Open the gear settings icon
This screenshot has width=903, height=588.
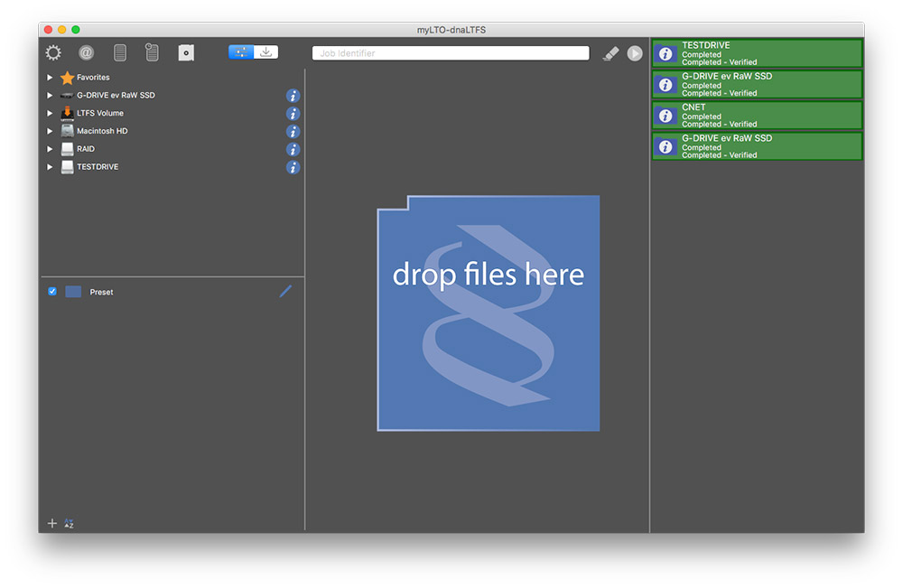pos(53,53)
